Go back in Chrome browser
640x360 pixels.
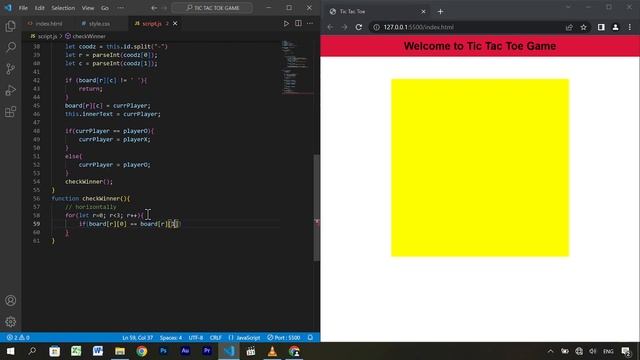pos(330,27)
